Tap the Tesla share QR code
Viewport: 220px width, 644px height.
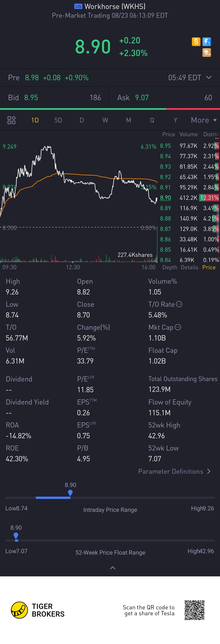(195, 610)
